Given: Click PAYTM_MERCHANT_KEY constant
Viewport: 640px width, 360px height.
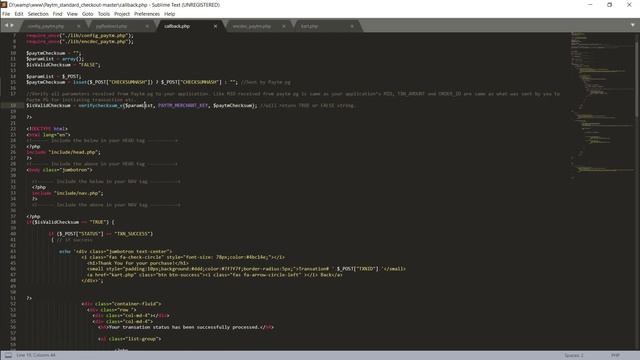Looking at the screenshot, I should pyautogui.click(x=183, y=106).
